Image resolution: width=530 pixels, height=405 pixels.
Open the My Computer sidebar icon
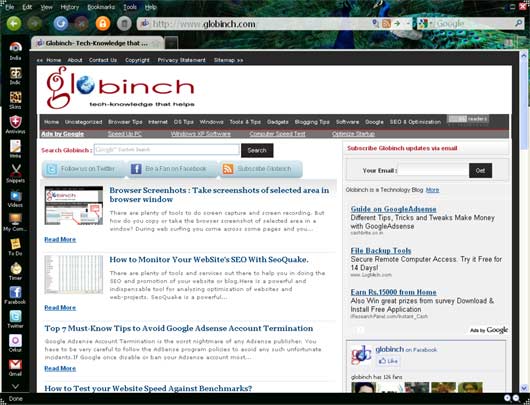click(15, 222)
